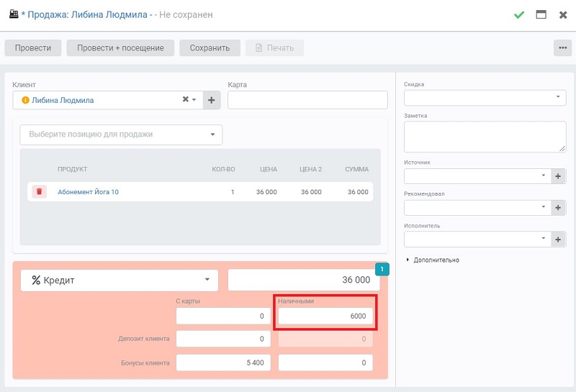Click the Не сохранен status text
This screenshot has width=576, height=392.
click(x=186, y=14)
